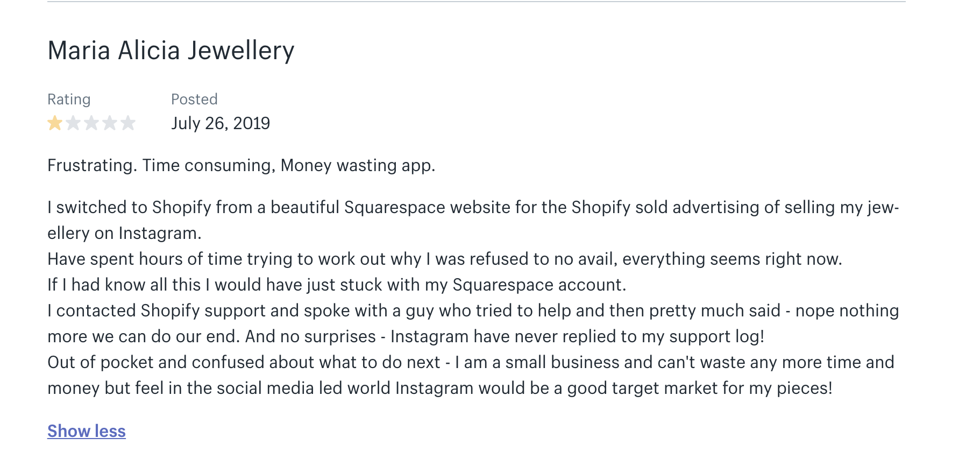This screenshot has width=980, height=466.
Task: Click the line 'I contacted Shopify support'
Action: 473,310
